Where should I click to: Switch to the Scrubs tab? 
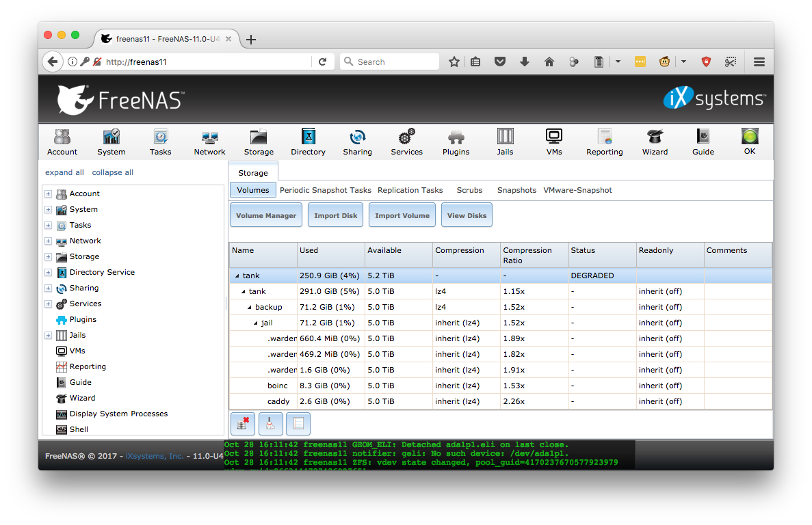tap(469, 190)
